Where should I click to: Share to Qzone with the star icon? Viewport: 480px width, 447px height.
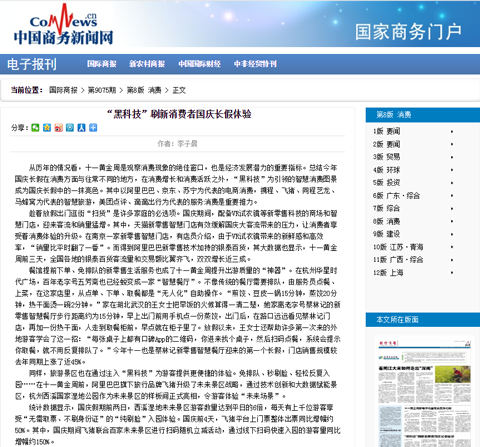47,128
